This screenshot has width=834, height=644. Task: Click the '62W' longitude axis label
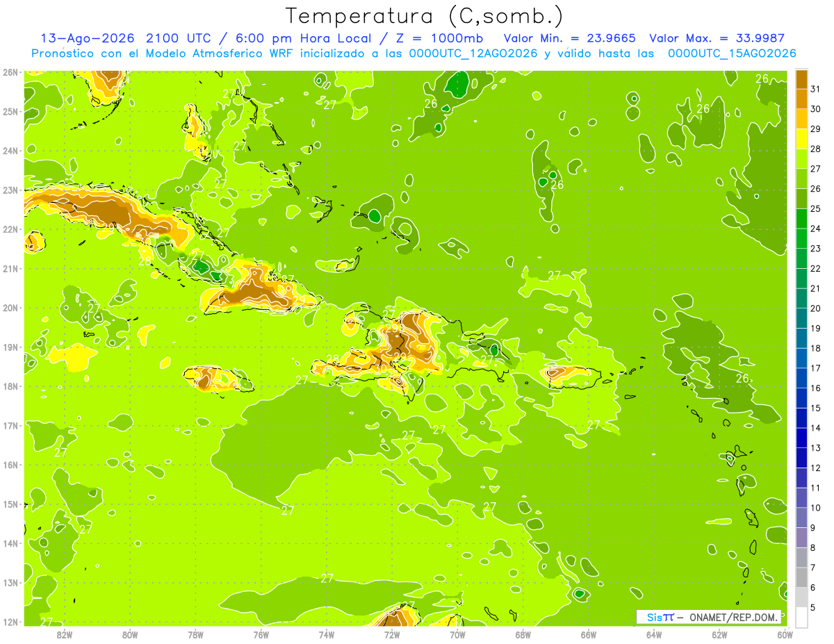(719, 634)
